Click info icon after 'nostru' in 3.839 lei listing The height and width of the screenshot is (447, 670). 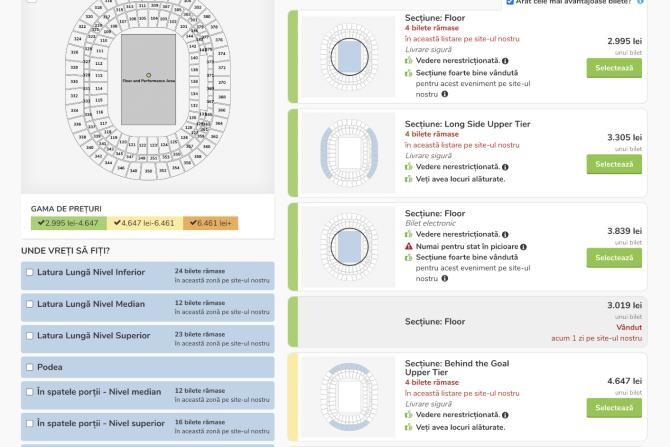tap(445, 279)
